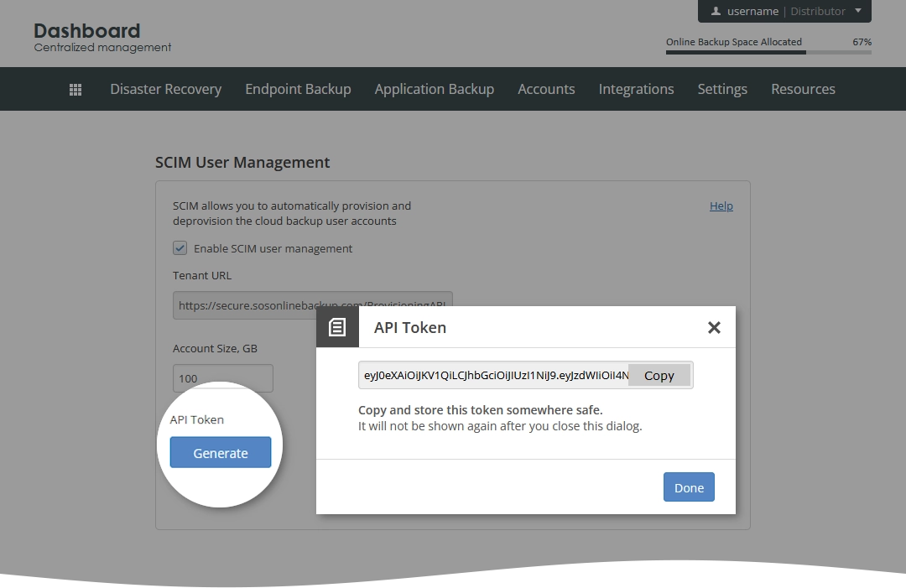This screenshot has height=588, width=906.
Task: Click the Generate API token button
Action: 220,452
